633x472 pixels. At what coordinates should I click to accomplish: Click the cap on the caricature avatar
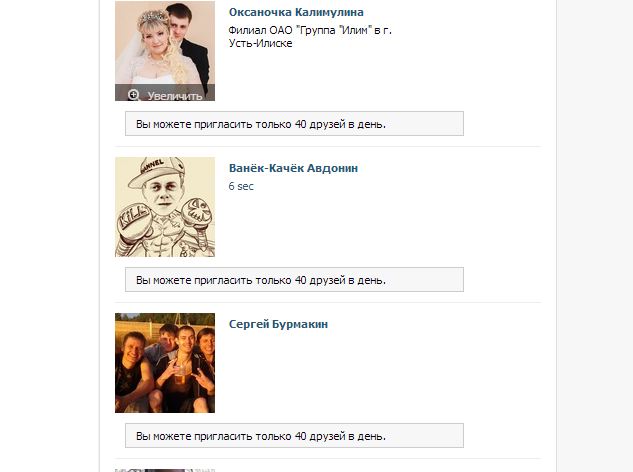[x=157, y=171]
